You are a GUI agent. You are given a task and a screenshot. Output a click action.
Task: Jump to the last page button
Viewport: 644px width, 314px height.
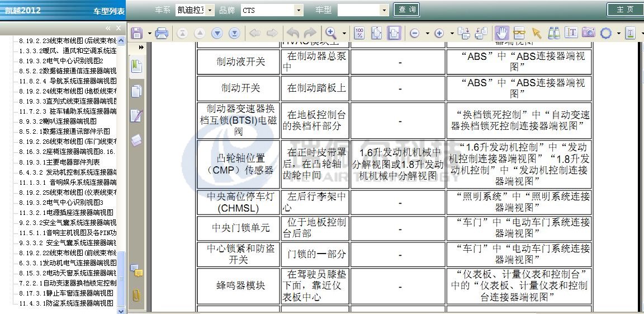[234, 33]
